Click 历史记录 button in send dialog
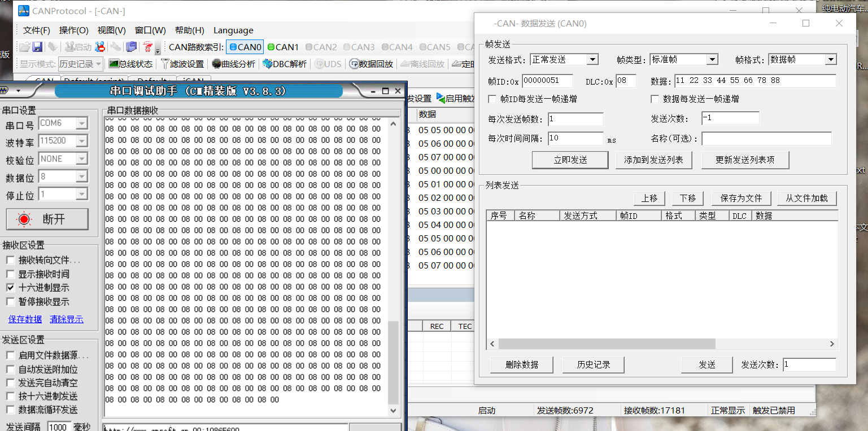This screenshot has height=431, width=868. (594, 365)
